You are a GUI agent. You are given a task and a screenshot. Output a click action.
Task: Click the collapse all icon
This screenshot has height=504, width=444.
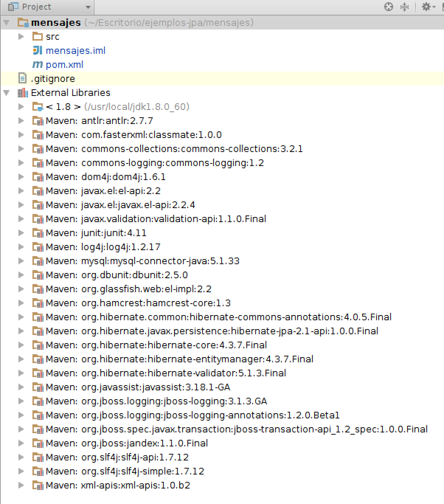[x=405, y=7]
